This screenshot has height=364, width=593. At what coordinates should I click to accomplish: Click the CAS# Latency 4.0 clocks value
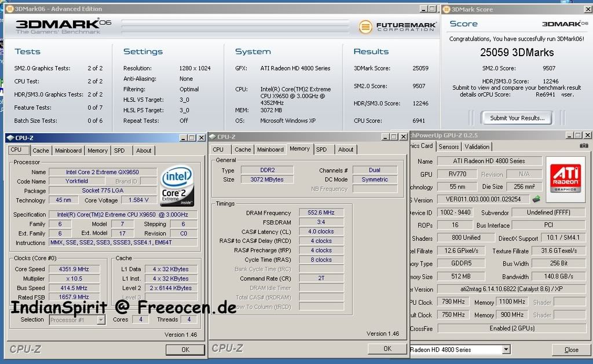coord(321,231)
